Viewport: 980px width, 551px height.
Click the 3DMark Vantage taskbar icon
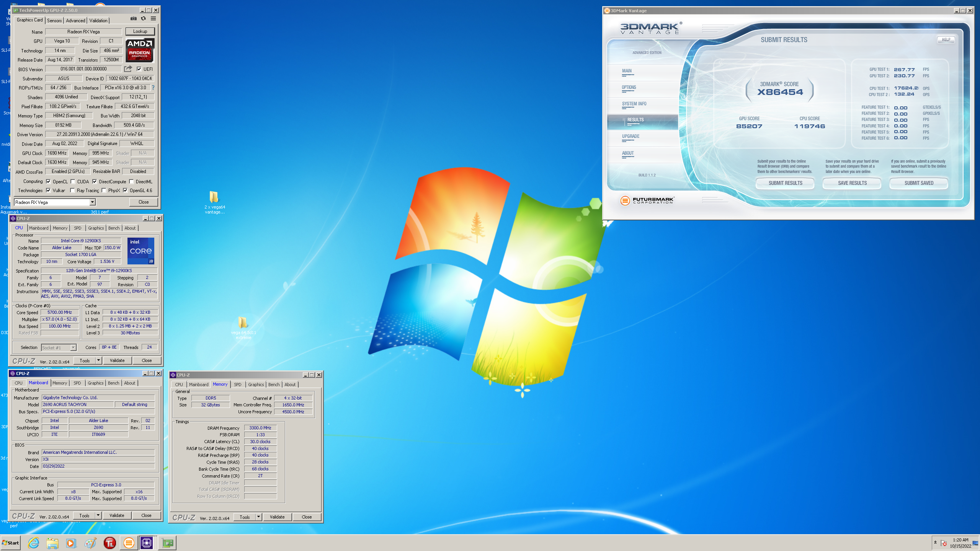tap(129, 543)
